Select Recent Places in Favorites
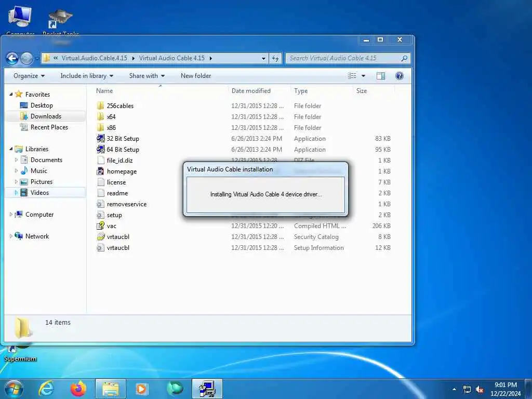 [x=49, y=127]
